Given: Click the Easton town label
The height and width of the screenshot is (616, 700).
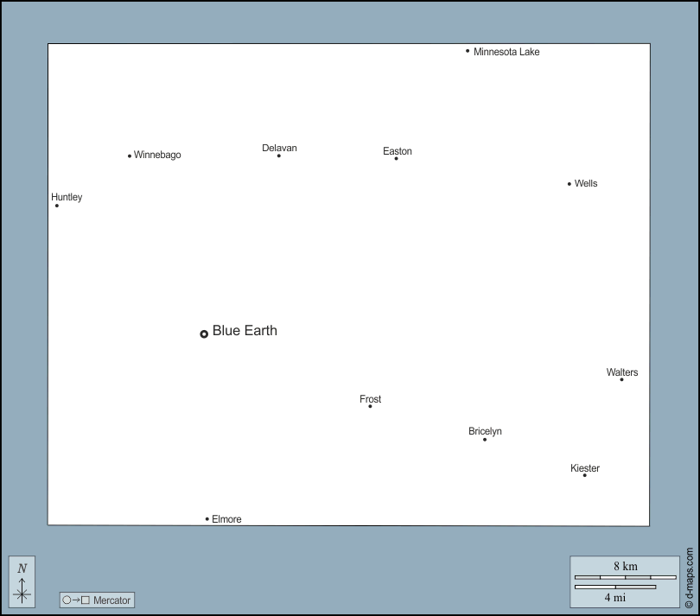Looking at the screenshot, I should coord(398,151).
